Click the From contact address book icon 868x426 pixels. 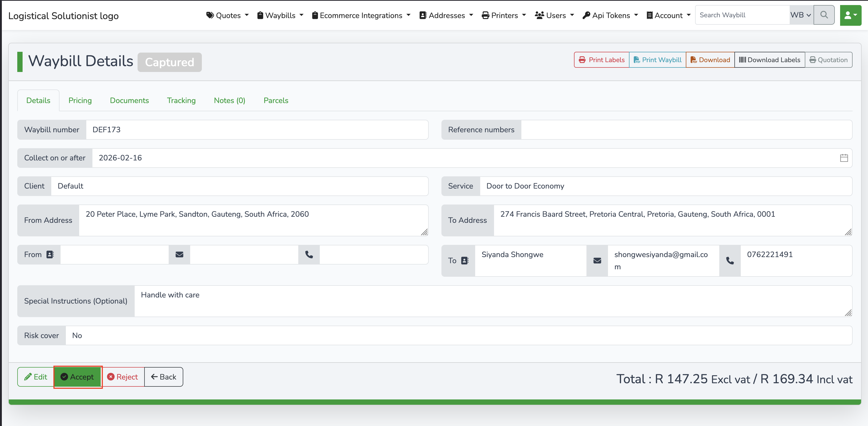click(50, 254)
